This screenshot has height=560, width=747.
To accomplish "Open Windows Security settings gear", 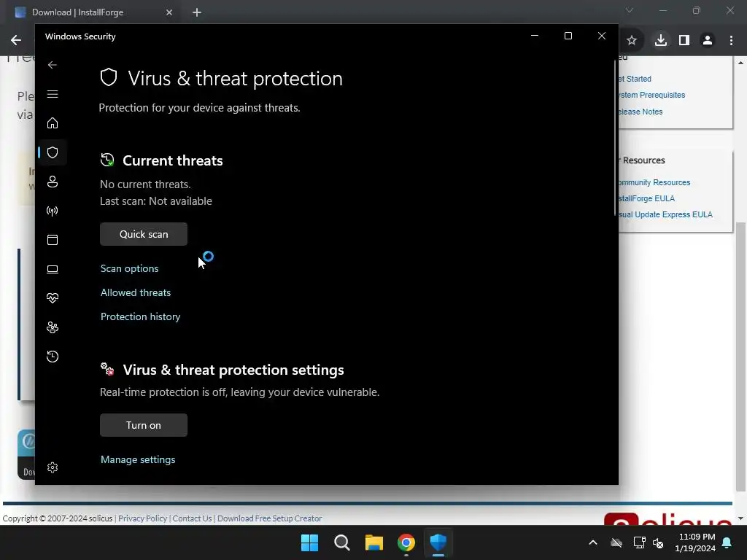I will pyautogui.click(x=53, y=467).
